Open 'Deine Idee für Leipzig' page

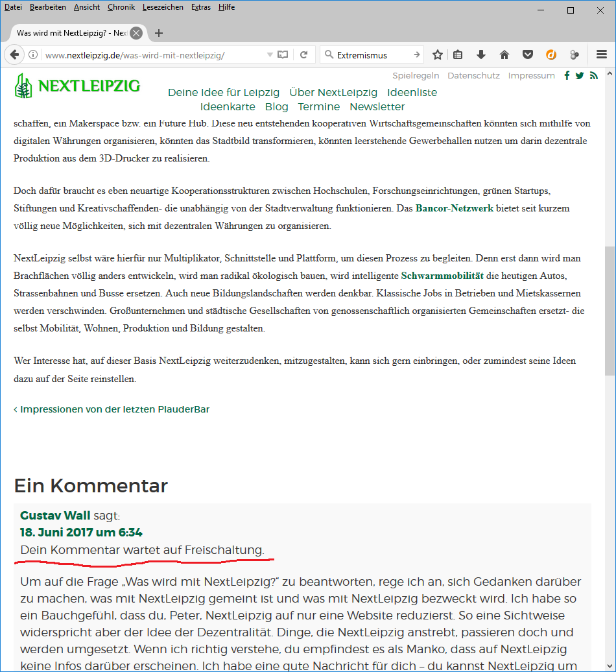pyautogui.click(x=224, y=93)
